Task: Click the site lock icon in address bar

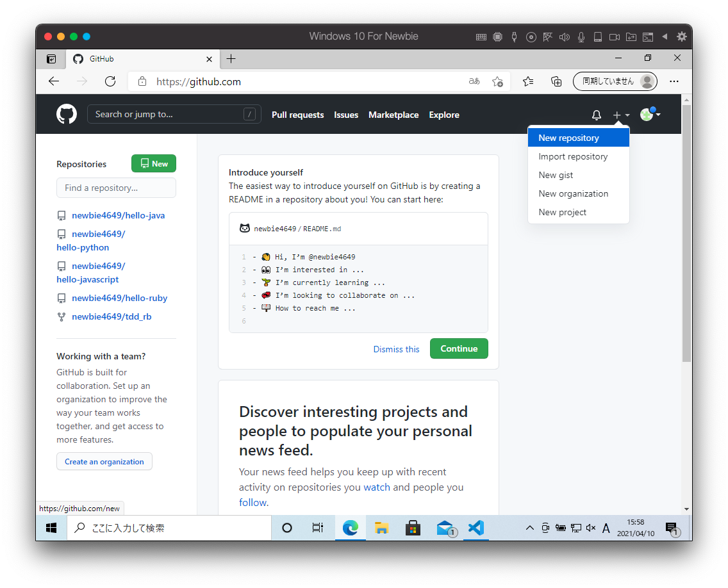Action: pos(142,82)
